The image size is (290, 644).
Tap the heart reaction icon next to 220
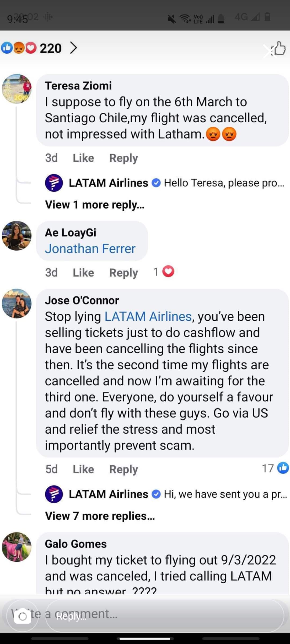click(x=30, y=48)
